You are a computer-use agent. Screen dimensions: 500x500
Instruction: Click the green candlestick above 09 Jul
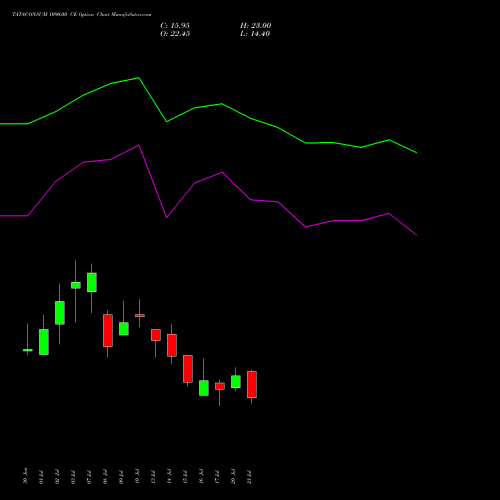coord(124,329)
